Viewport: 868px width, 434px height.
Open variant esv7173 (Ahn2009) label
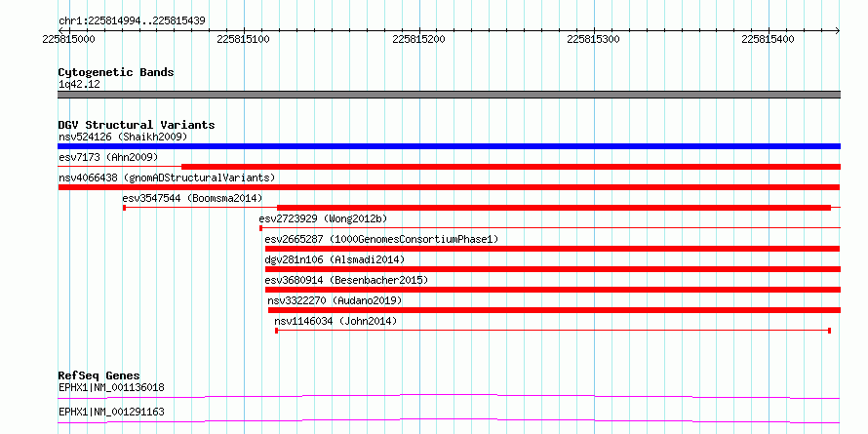108,157
